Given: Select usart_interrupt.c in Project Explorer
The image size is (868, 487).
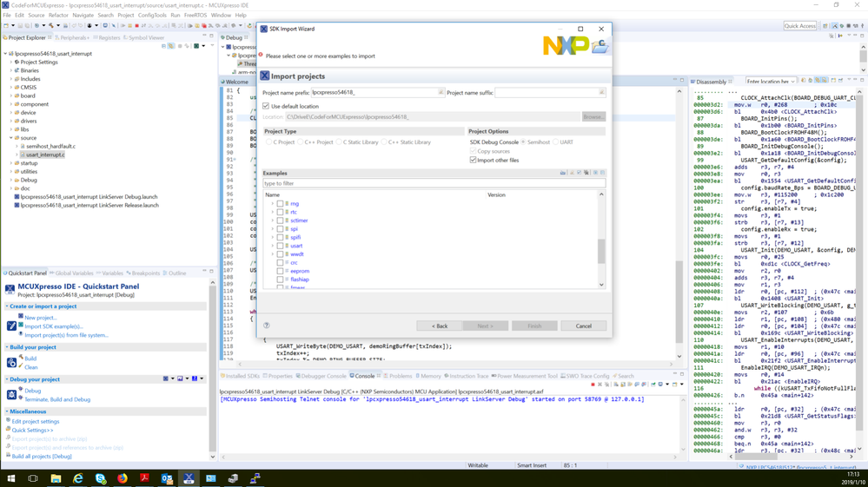Looking at the screenshot, I should (x=45, y=155).
